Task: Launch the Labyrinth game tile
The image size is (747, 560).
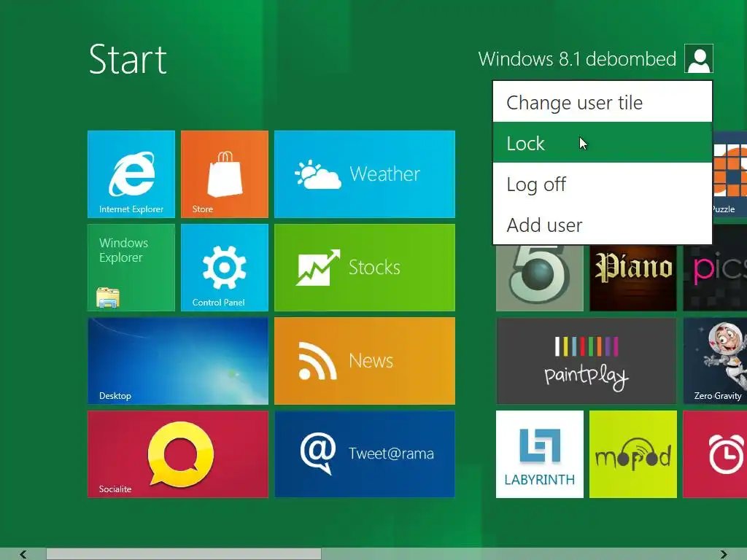Action: [539, 454]
